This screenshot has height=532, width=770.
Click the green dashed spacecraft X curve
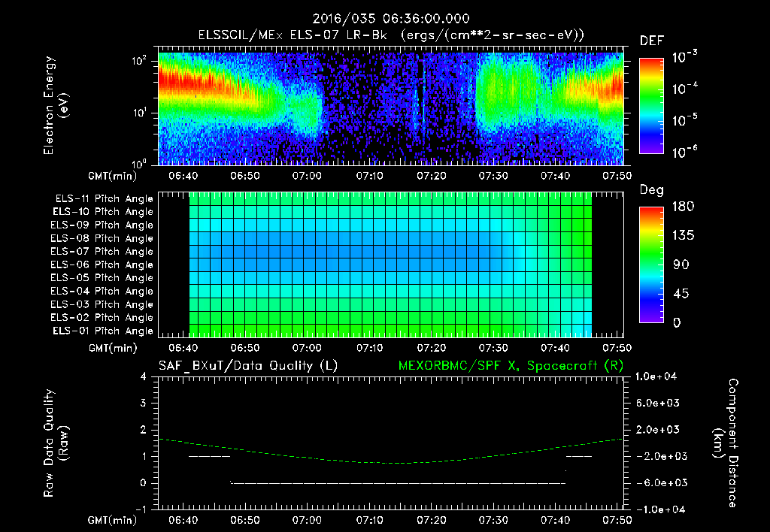point(391,463)
